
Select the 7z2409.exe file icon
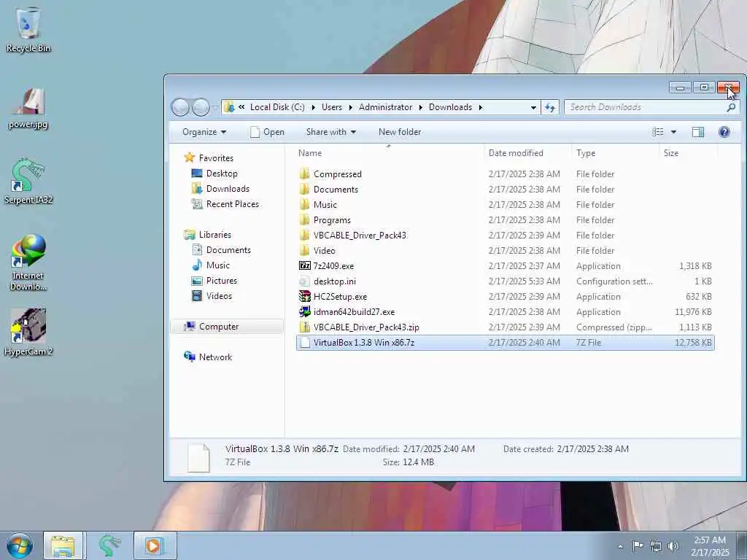click(x=305, y=265)
